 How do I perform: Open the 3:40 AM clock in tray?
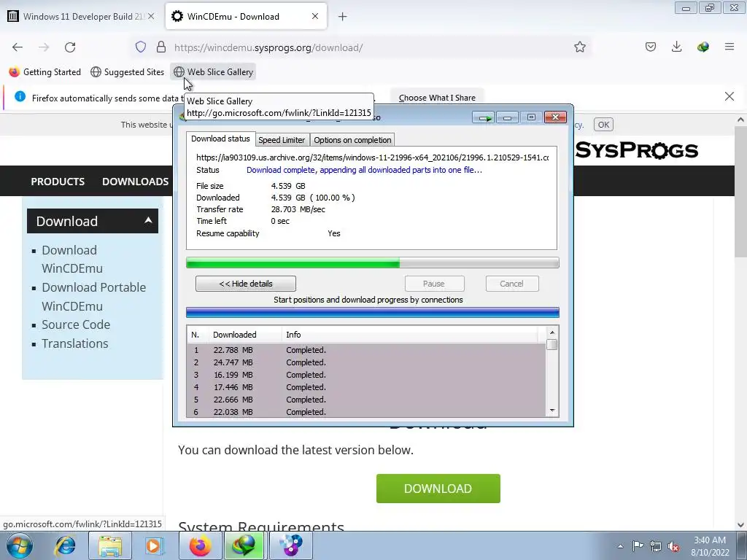point(710,546)
